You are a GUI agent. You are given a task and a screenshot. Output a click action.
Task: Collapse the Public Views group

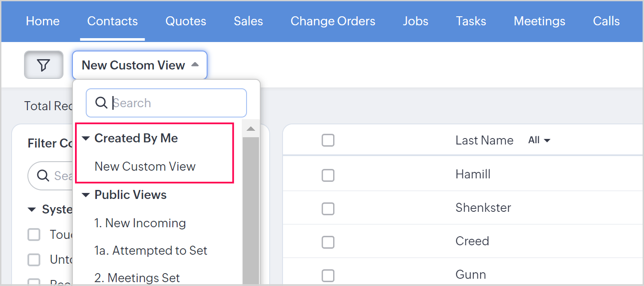(x=86, y=195)
